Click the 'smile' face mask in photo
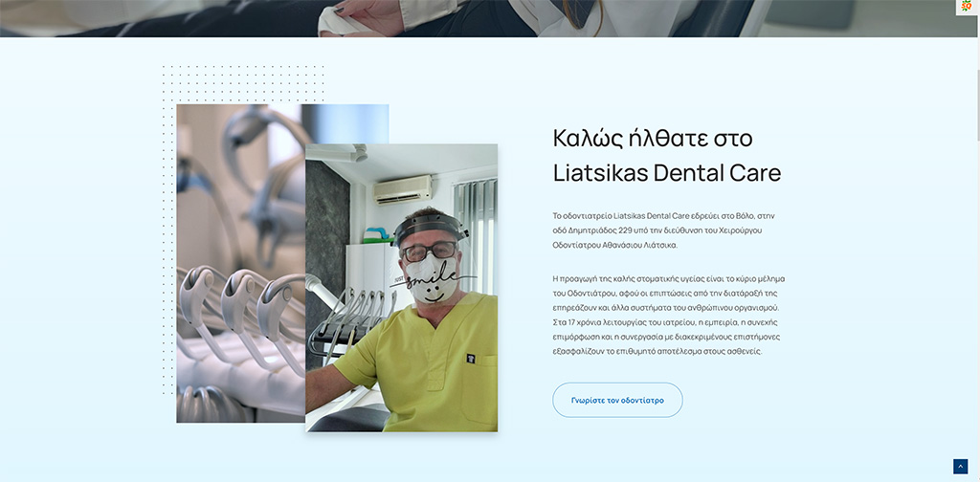Image resolution: width=980 pixels, height=482 pixels. click(x=433, y=279)
